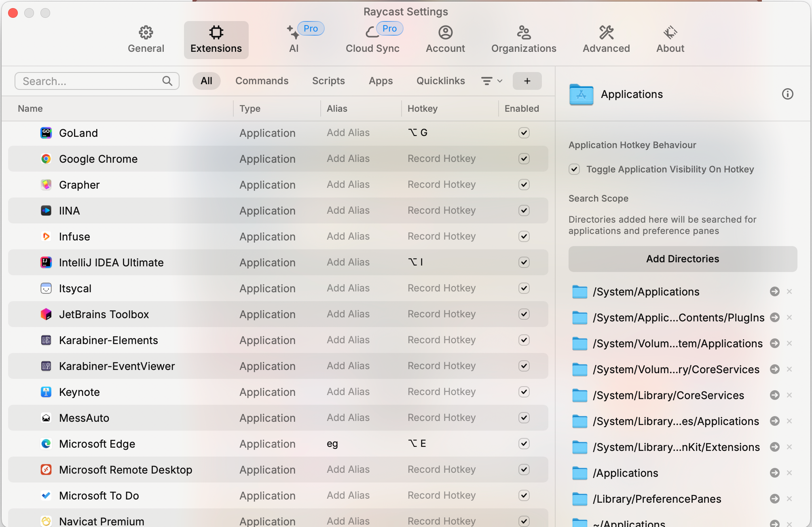Click the Applications folder icon in the header
Viewport: 812px width, 527px height.
[x=581, y=94]
